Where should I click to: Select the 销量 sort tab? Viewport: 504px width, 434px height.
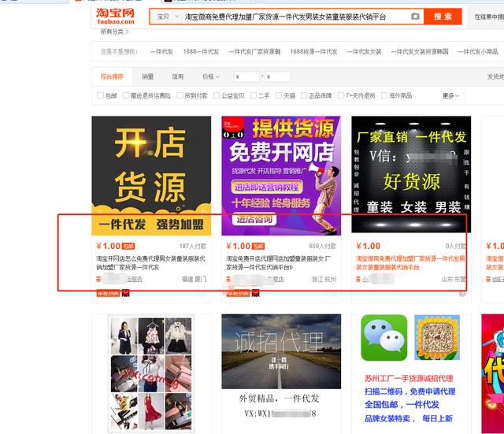[148, 76]
